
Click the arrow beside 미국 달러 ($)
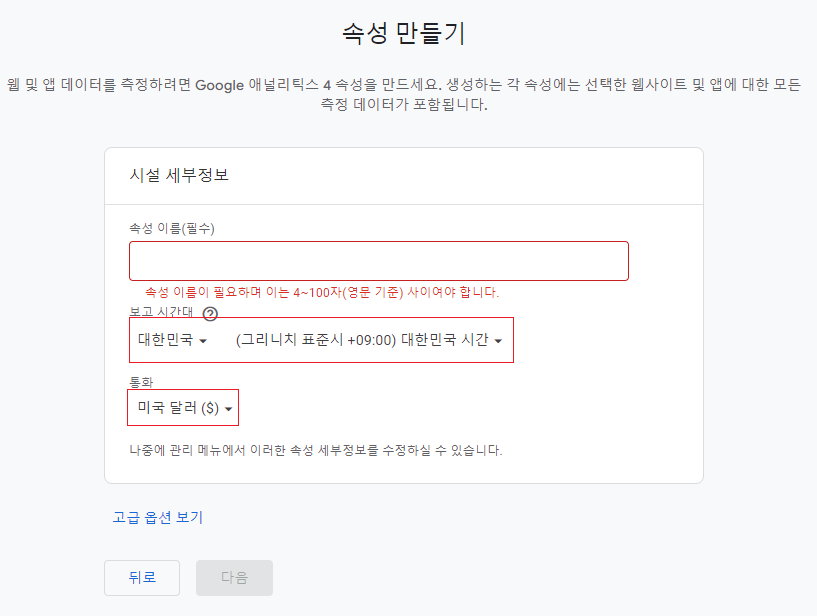coord(227,407)
